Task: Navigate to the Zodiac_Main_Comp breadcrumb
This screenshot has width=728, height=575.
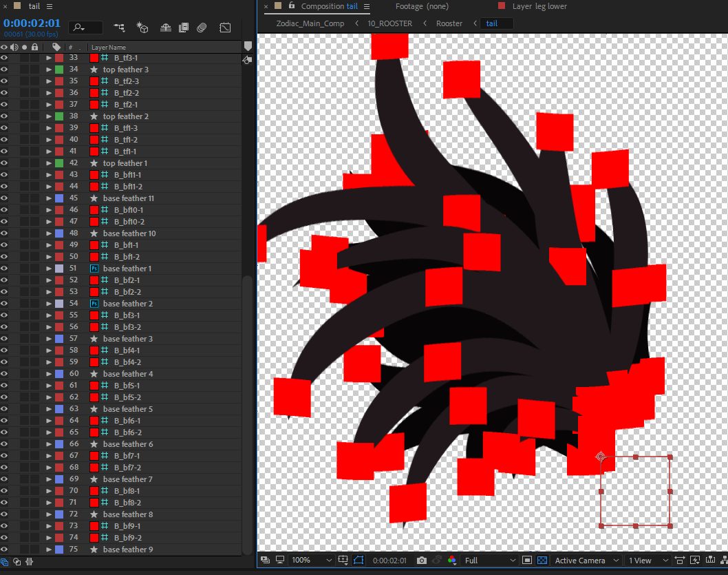Action: [x=310, y=23]
